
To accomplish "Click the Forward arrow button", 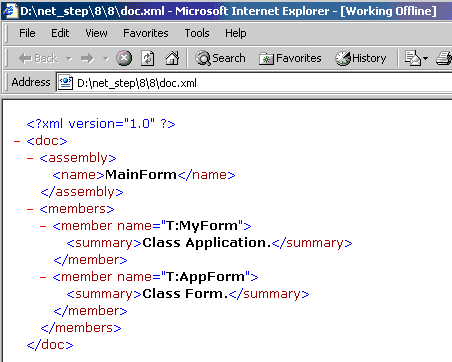I will (87, 59).
